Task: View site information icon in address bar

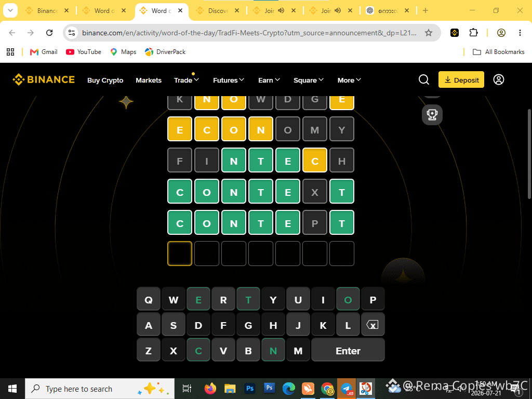Action: [72, 33]
